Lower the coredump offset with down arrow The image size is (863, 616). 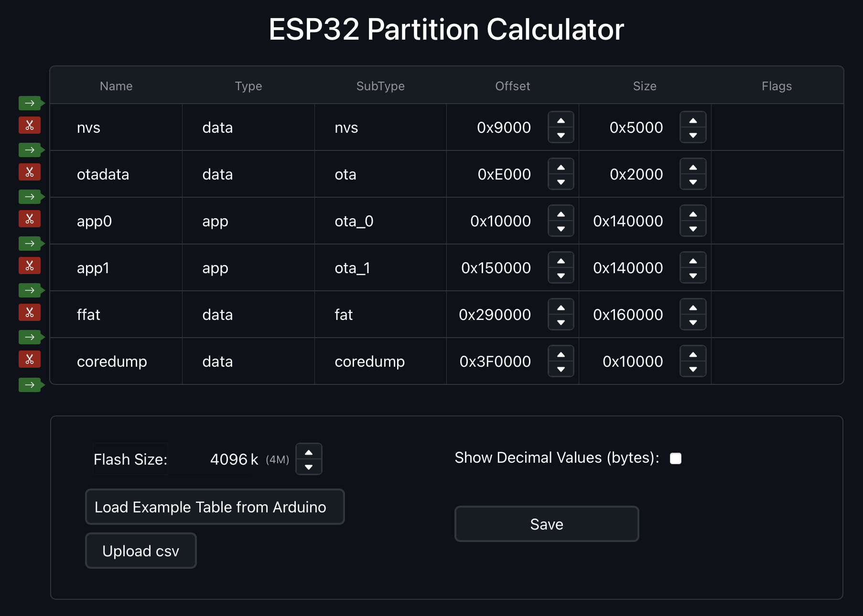click(561, 369)
